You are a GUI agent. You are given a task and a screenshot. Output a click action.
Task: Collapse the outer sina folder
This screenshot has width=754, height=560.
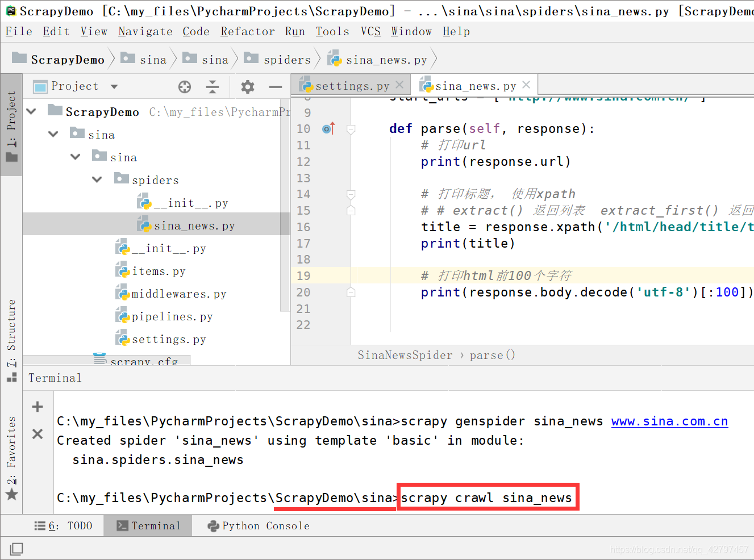pyautogui.click(x=53, y=134)
